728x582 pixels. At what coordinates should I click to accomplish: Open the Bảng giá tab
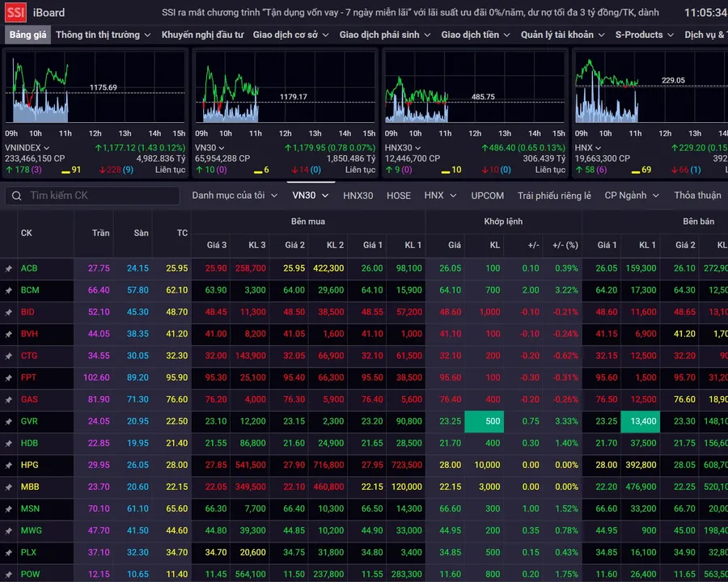(x=28, y=35)
